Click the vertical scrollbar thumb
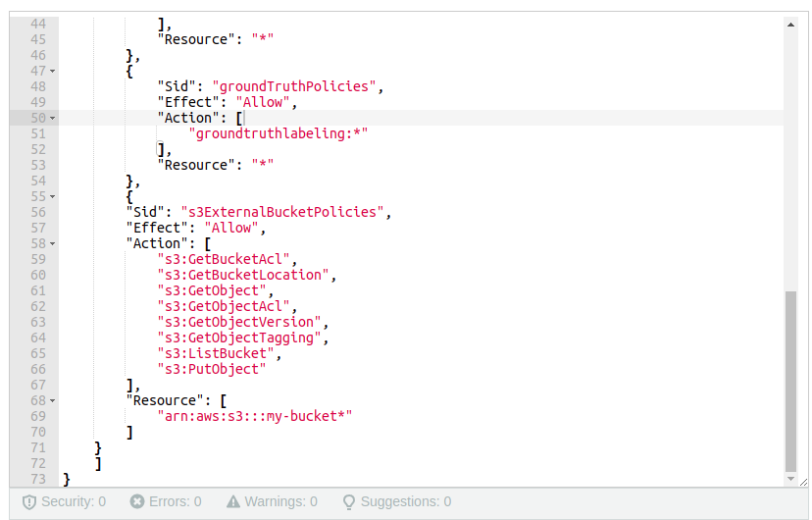This screenshot has height=520, width=812. click(790, 382)
